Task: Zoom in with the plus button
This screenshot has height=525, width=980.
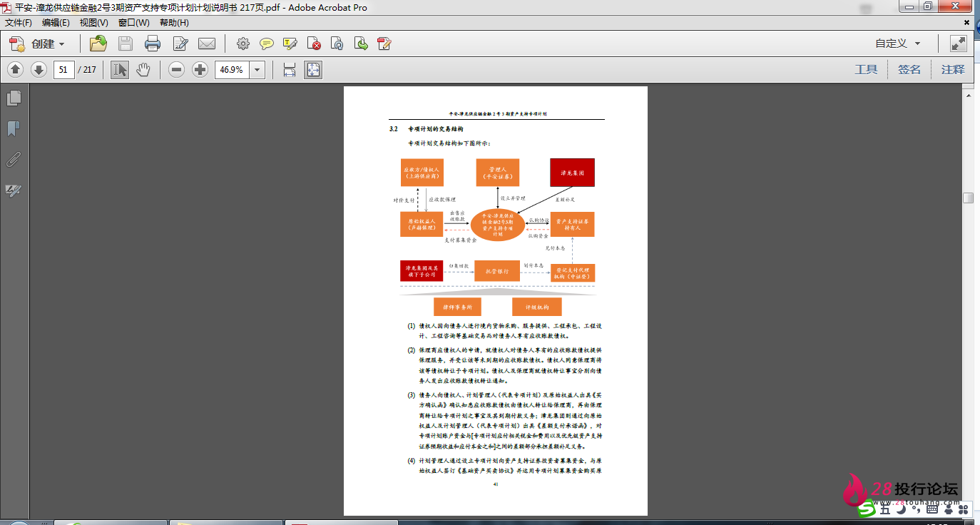Action: point(200,70)
